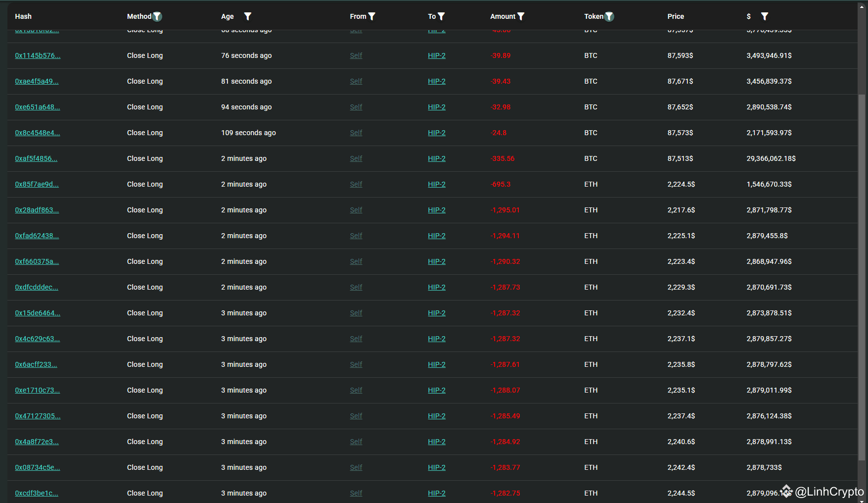Open transaction hash 0xcdf3be1c...
Screen dimensions: 868x503
pos(37,493)
